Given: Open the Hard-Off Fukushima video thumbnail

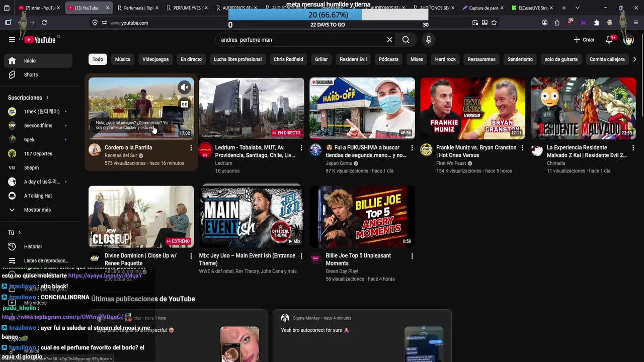Looking at the screenshot, I should point(362,108).
